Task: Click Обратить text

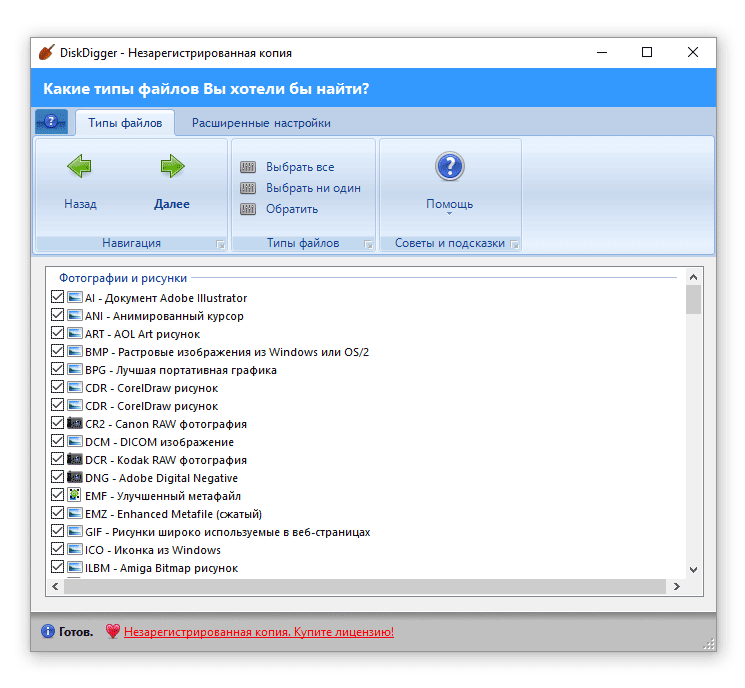Action: [x=292, y=209]
